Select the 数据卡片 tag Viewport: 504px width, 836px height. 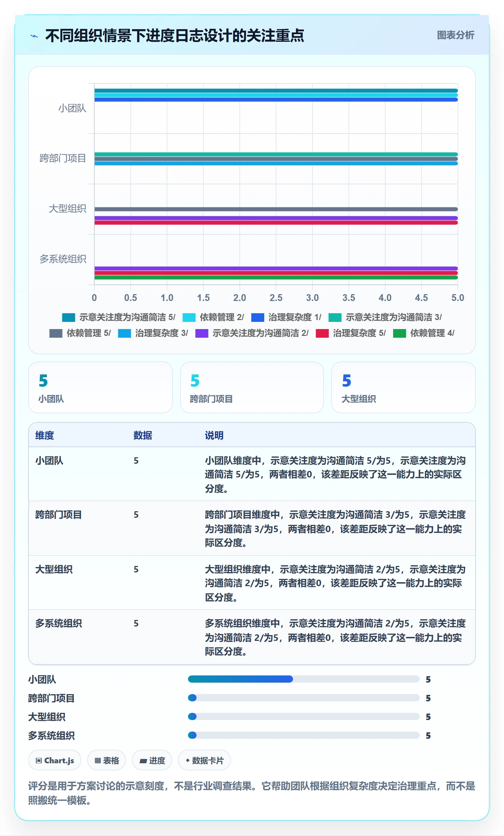[204, 760]
